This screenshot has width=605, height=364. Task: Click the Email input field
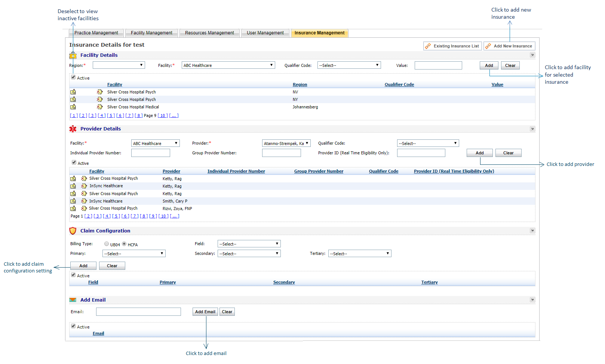(x=138, y=312)
